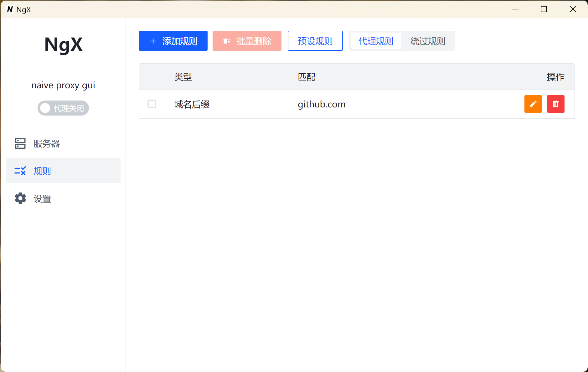
Task: Open 设置 via the gear icon
Action: [x=20, y=198]
